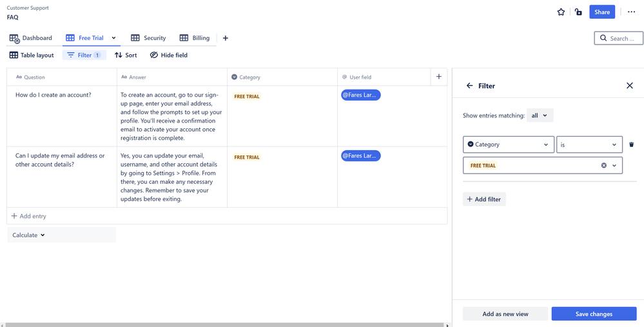
Task: Switch to the Dashboard tab
Action: pos(31,38)
